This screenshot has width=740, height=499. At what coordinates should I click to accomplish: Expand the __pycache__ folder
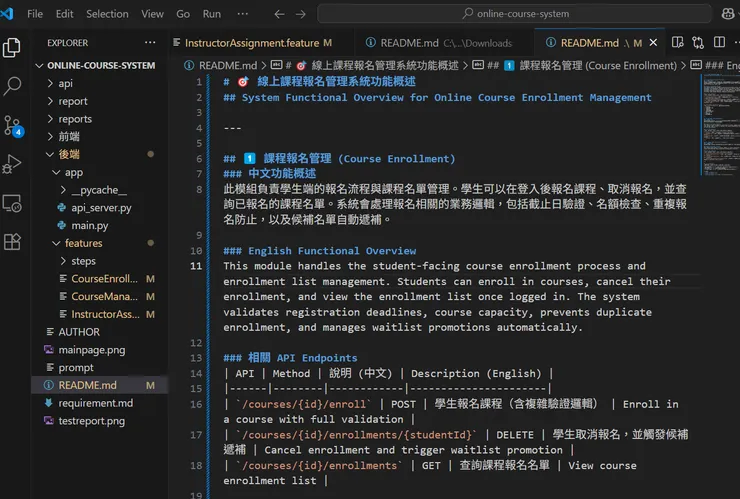pyautogui.click(x=99, y=190)
